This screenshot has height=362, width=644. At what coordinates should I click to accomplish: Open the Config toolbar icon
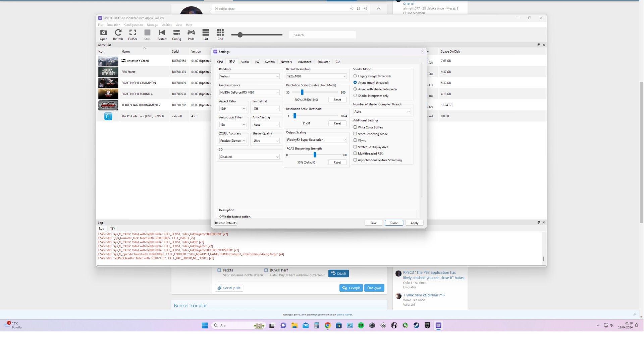[x=176, y=35]
